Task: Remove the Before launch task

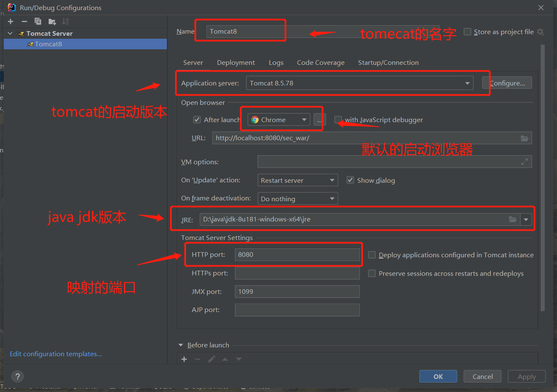Action: (x=198, y=359)
